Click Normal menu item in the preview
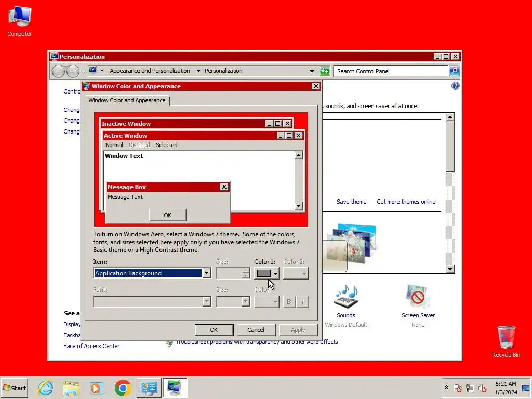Viewport: 532px width, 399px height. [x=114, y=145]
